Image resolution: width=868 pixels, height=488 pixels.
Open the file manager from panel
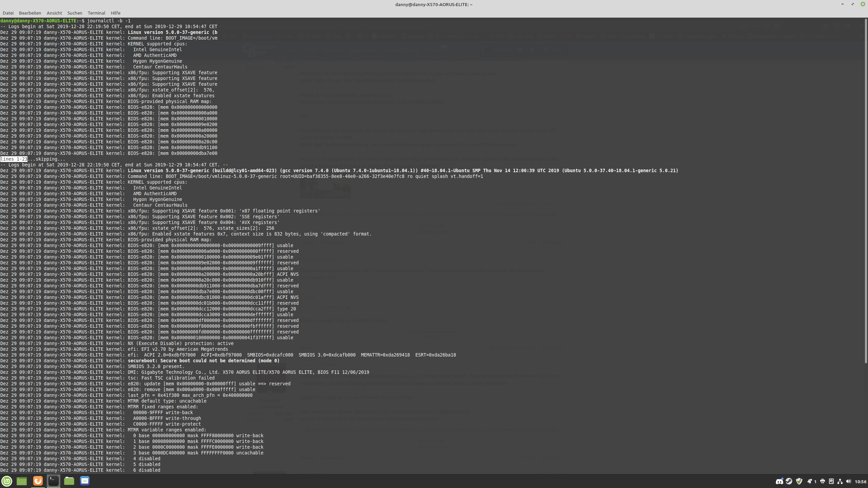tap(69, 481)
